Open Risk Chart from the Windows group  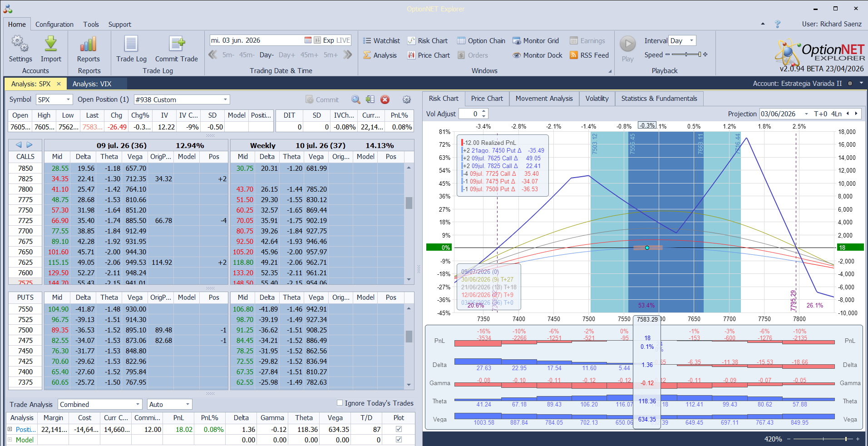pyautogui.click(x=427, y=41)
